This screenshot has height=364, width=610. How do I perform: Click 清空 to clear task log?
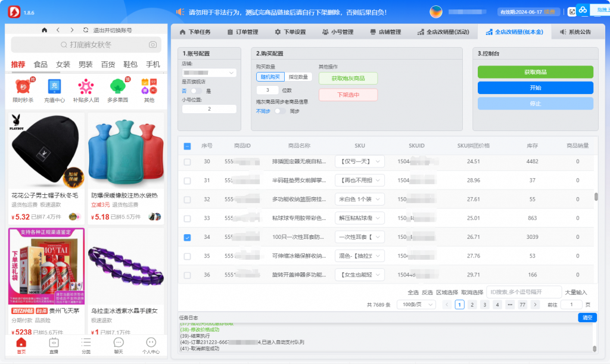coord(587,318)
